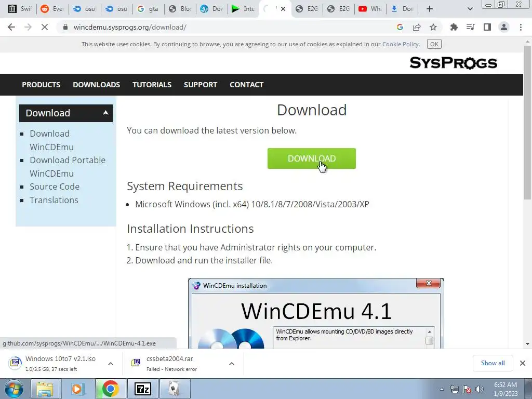Open the Download Portable WinCDEmu link
This screenshot has height=399, width=532.
(x=68, y=167)
